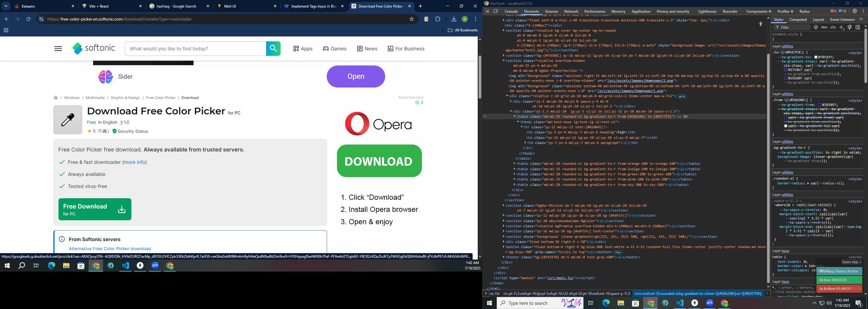Open the Console panel tab

point(511,11)
